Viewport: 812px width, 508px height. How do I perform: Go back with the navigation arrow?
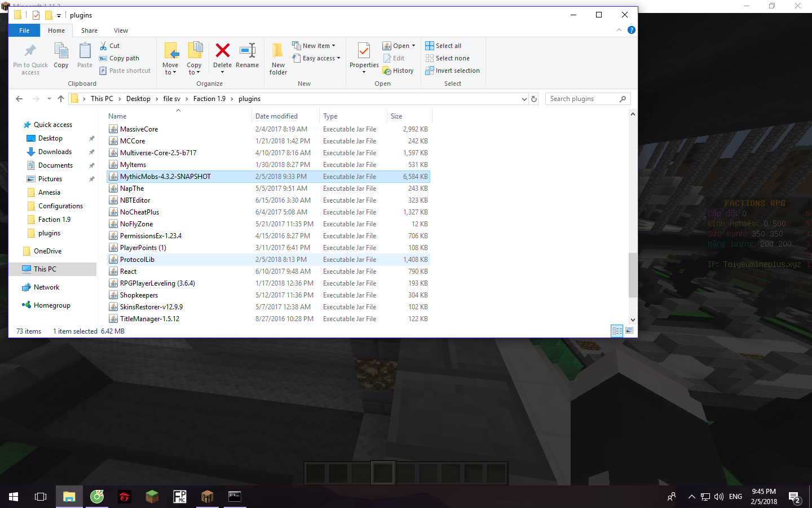[19, 99]
